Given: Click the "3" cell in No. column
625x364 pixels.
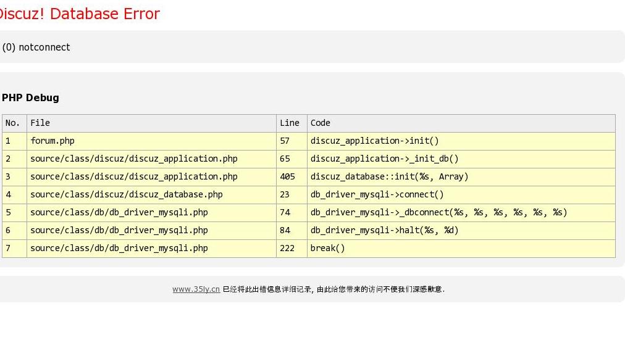Looking at the screenshot, I should [x=14, y=177].
